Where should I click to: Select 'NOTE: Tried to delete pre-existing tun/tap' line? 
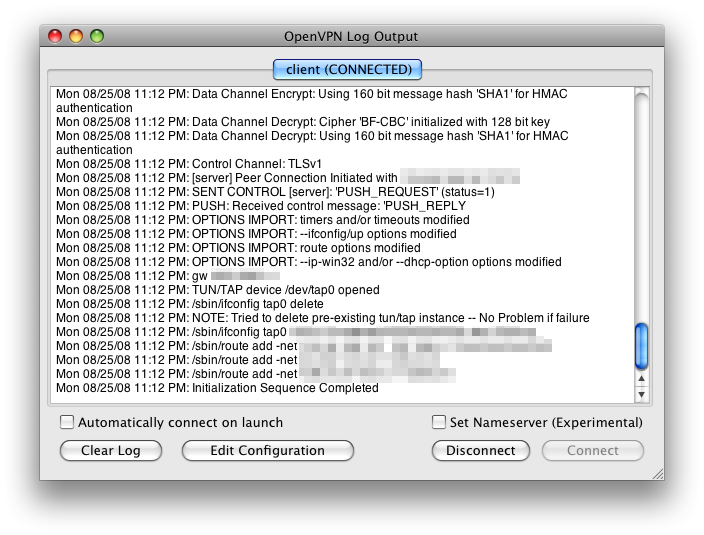[323, 318]
